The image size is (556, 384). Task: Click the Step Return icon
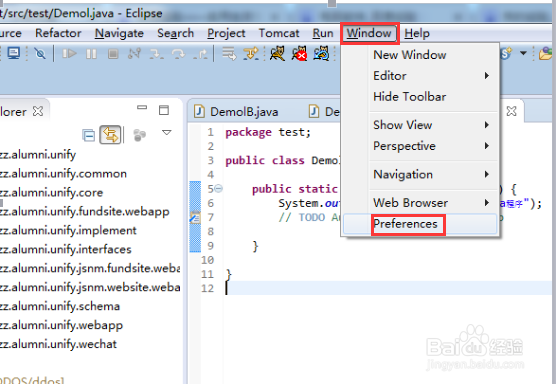200,54
